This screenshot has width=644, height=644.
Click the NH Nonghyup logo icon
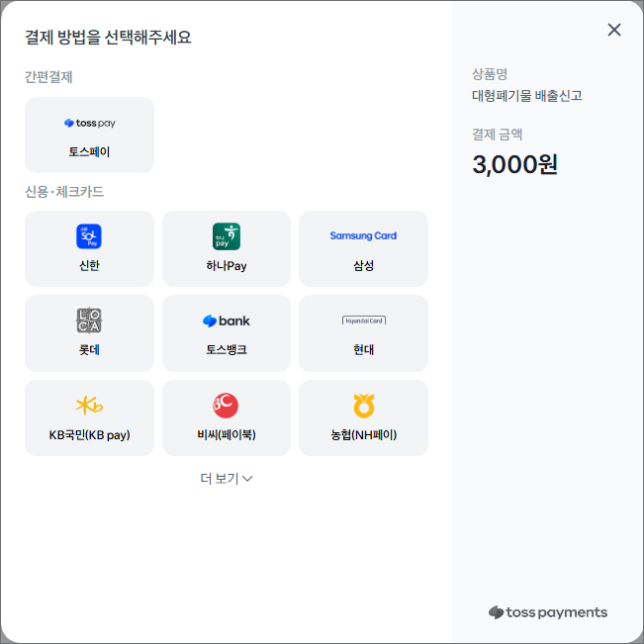(363, 406)
